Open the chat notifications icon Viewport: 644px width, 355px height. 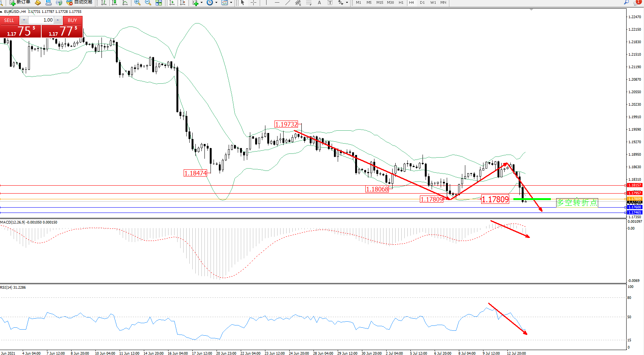[637, 3]
